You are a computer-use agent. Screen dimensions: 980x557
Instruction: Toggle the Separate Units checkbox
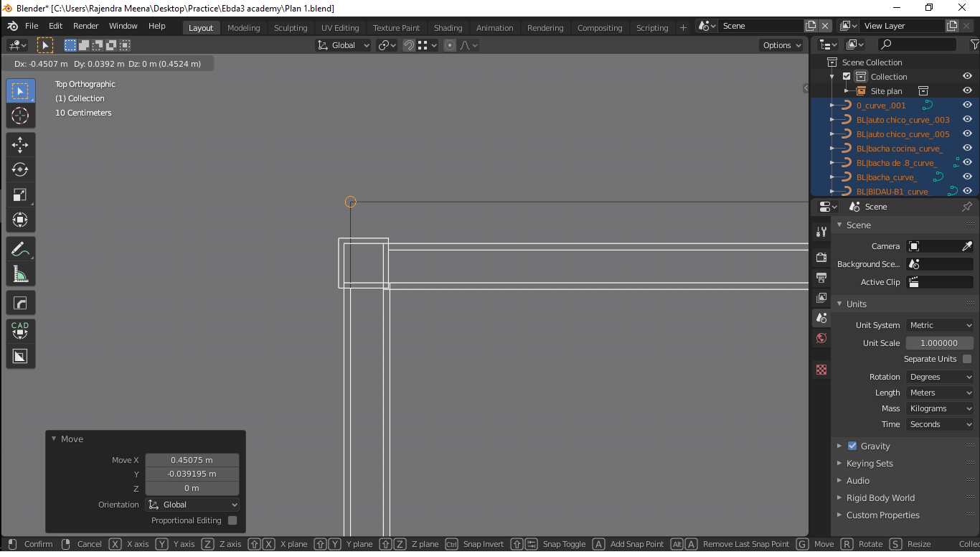[x=967, y=359]
